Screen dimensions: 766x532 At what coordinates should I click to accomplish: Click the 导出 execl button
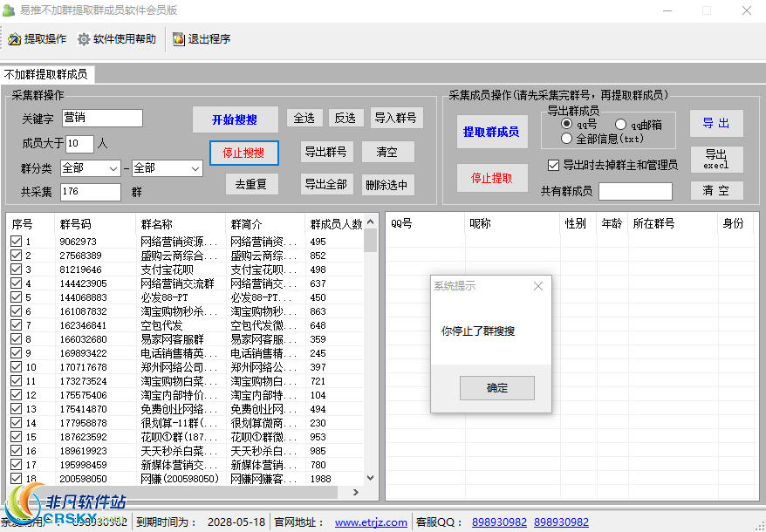click(x=716, y=160)
